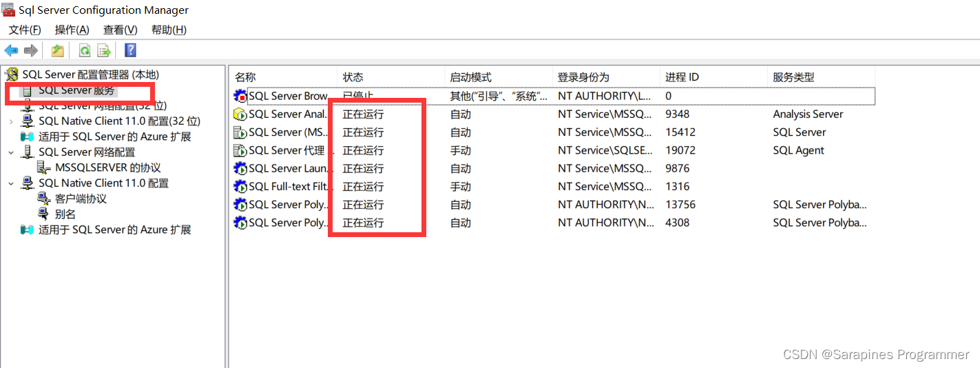Click icon of Polybase service with PID 13756

point(240,205)
